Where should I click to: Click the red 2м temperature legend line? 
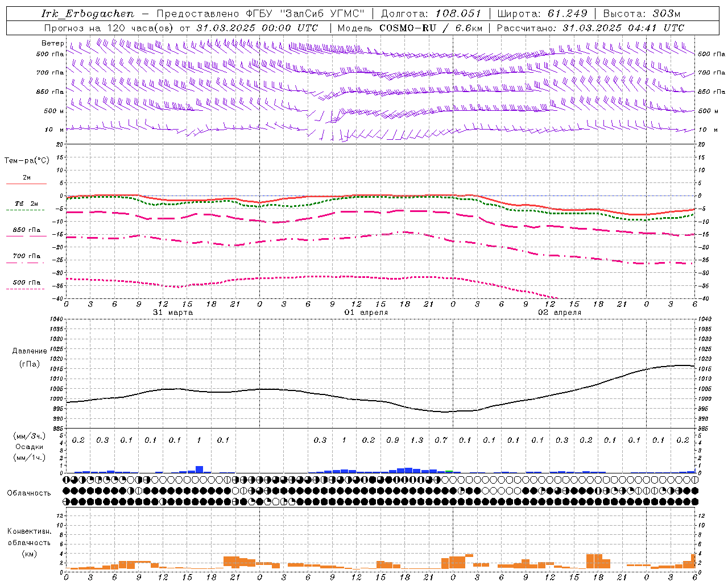pos(26,184)
